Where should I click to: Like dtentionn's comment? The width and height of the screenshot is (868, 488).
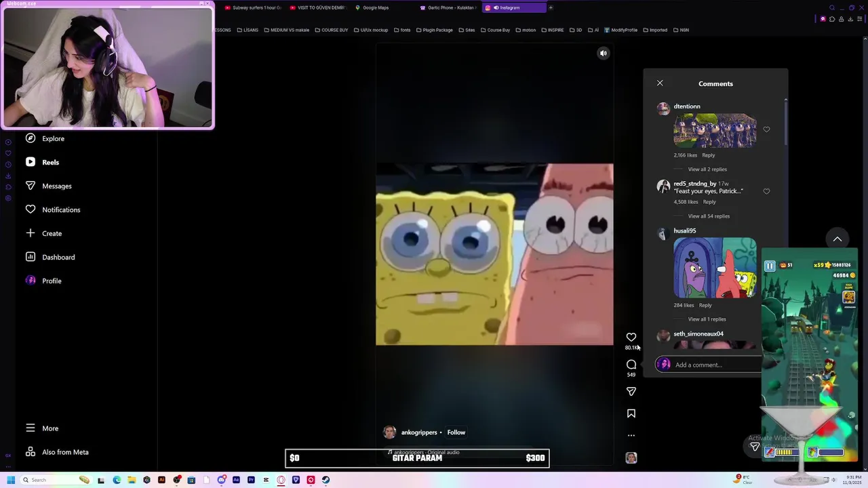[766, 129]
